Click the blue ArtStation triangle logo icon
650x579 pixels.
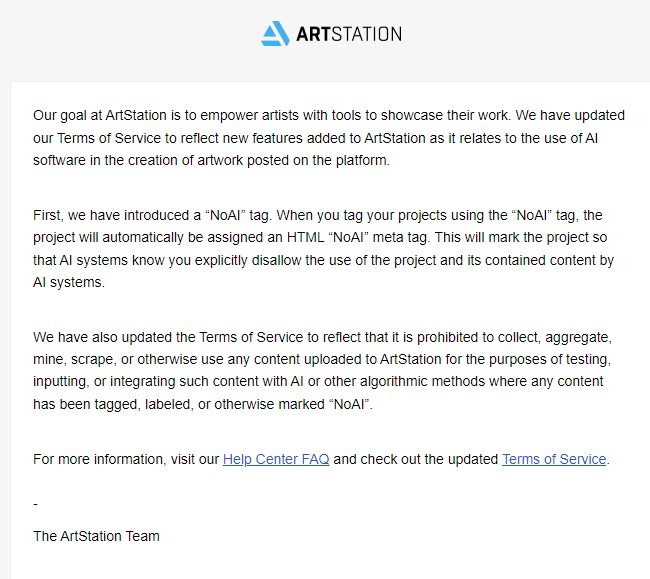275,34
